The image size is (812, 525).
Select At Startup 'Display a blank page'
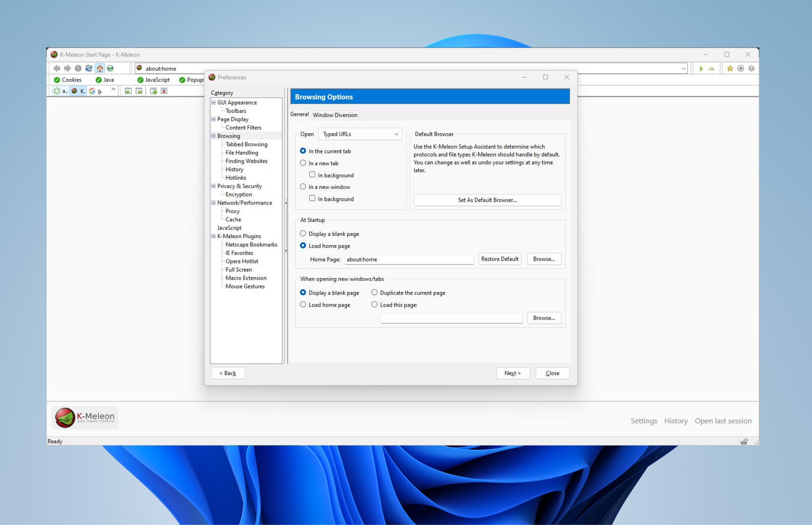(303, 233)
